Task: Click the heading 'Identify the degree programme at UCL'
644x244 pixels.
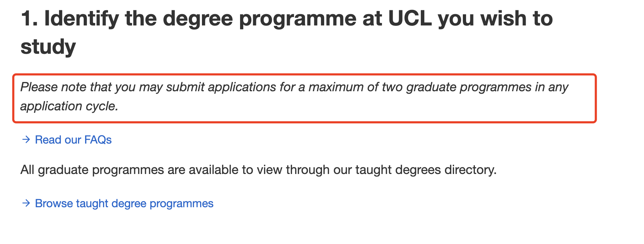Action: 287,32
